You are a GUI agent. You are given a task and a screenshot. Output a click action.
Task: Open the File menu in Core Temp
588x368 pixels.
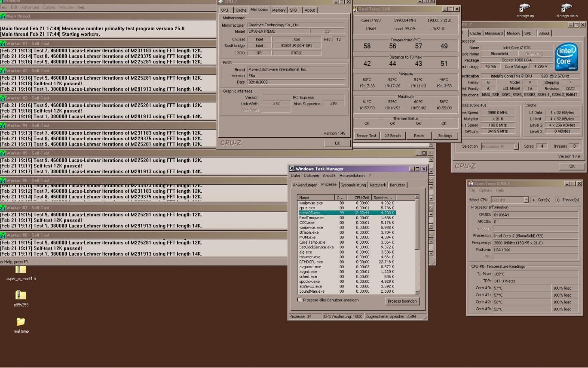(x=472, y=190)
